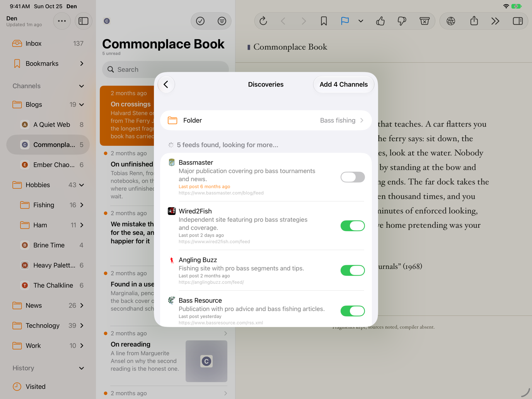532x399 pixels.
Task: Select the Work folder
Action: [x=48, y=346]
